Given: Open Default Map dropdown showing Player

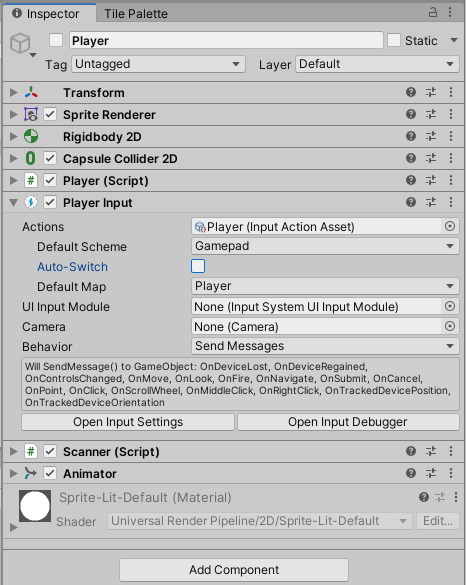Looking at the screenshot, I should click(325, 286).
